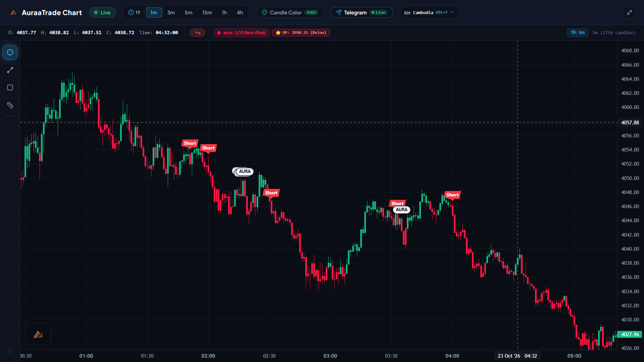Click the AURA marker near 03:35
The image size is (644, 362).
(x=401, y=210)
